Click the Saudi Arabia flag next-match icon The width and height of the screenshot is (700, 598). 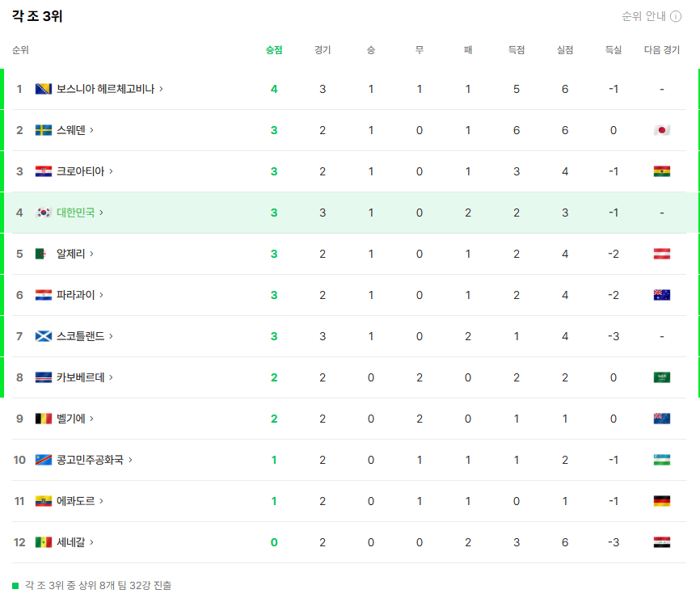tap(662, 377)
